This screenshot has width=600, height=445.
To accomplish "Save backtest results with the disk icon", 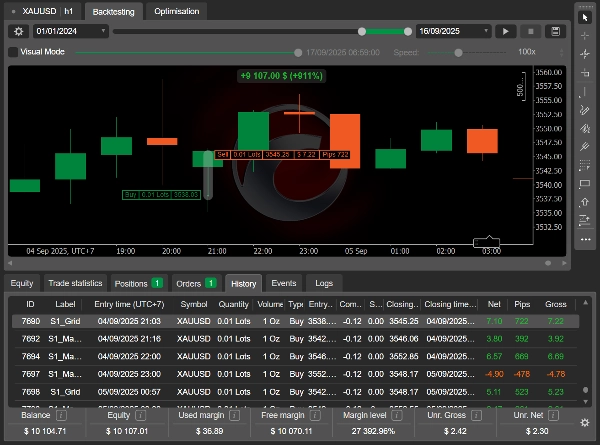I will tap(555, 31).
